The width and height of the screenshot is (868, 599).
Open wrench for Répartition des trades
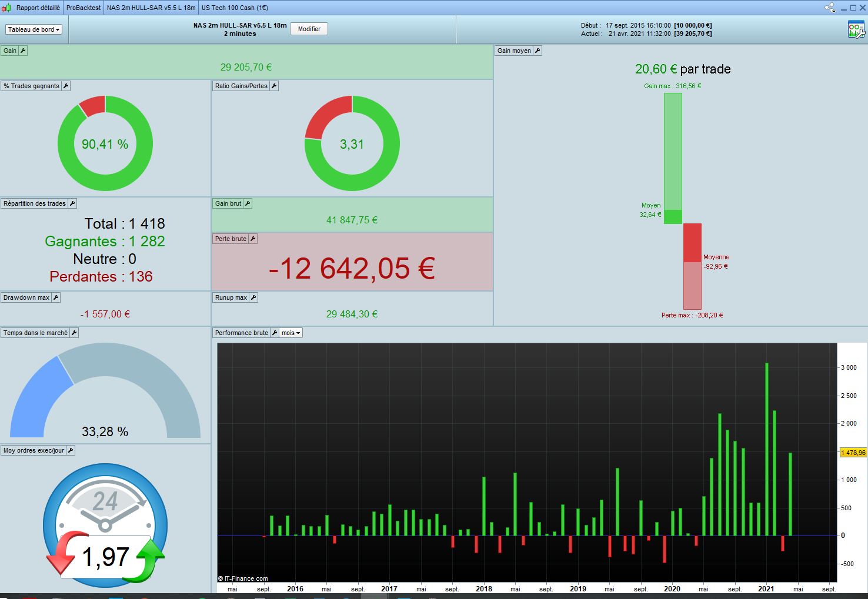click(x=72, y=203)
